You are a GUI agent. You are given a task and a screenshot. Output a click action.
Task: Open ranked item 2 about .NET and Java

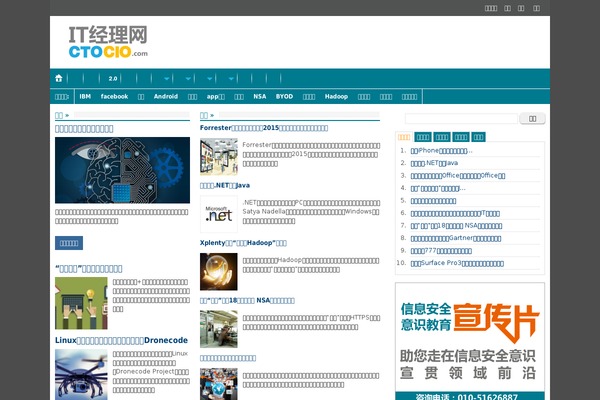[x=434, y=163]
